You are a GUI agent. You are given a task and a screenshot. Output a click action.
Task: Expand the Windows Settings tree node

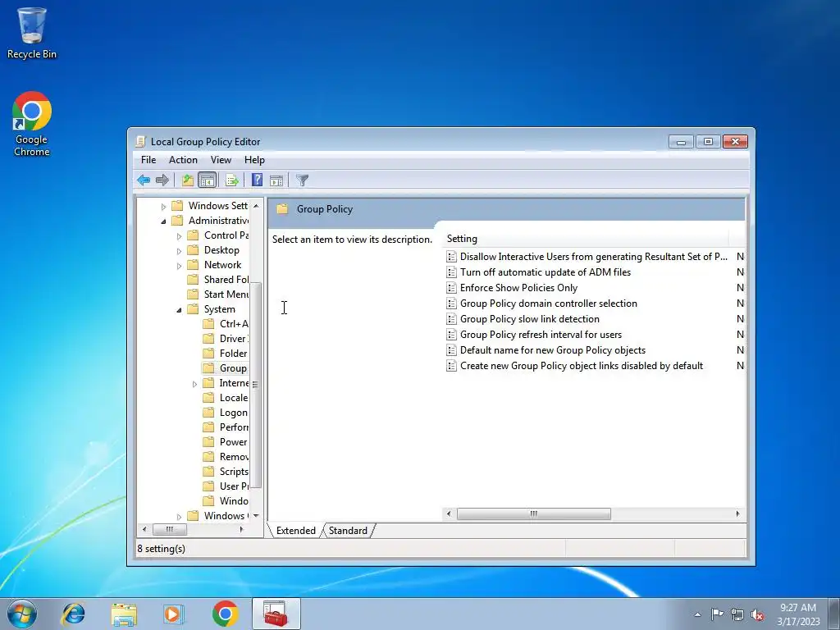(x=163, y=206)
